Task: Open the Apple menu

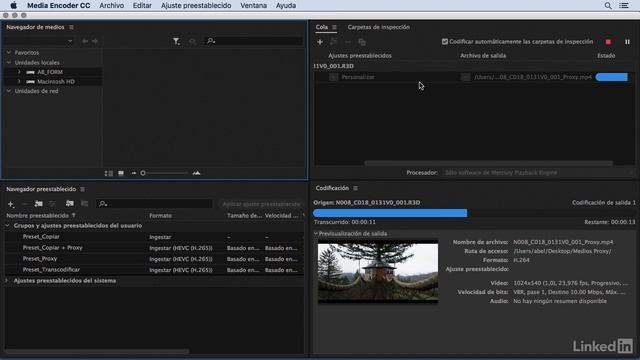Action: [13, 6]
